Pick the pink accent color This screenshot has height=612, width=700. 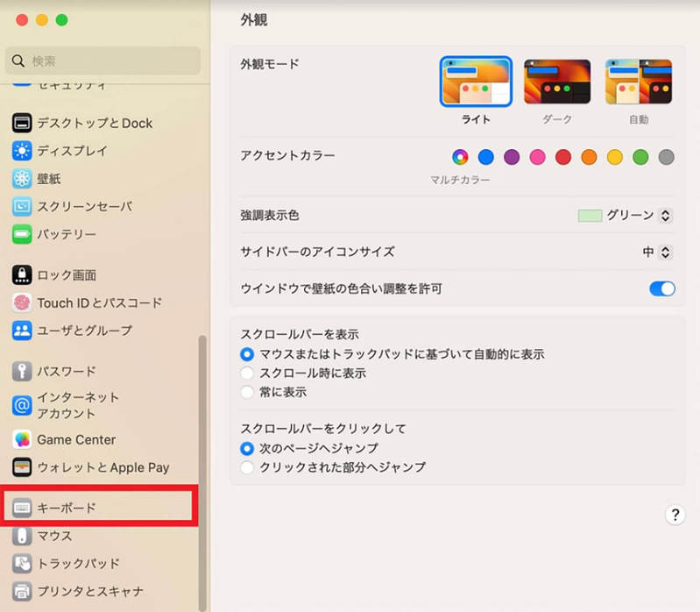pos(538,157)
